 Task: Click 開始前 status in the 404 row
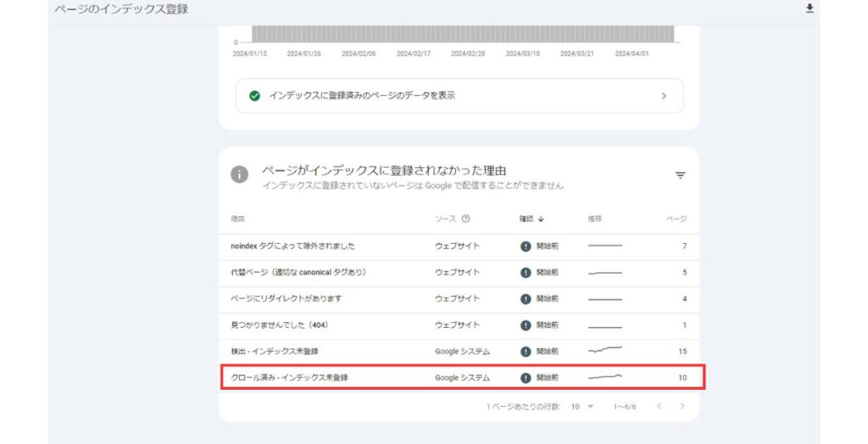coord(547,325)
